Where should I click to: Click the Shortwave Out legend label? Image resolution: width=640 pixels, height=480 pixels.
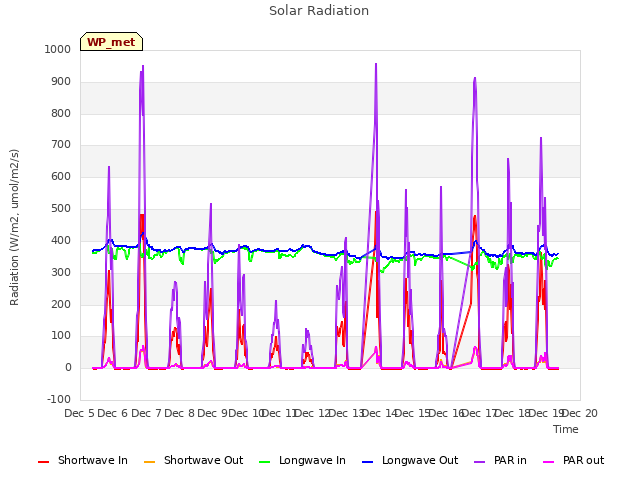pos(203,460)
